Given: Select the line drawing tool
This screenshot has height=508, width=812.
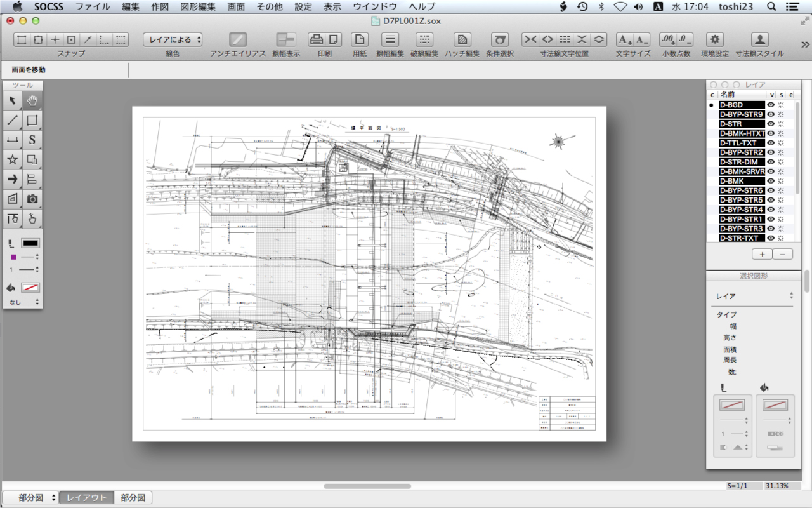Looking at the screenshot, I should tap(13, 120).
